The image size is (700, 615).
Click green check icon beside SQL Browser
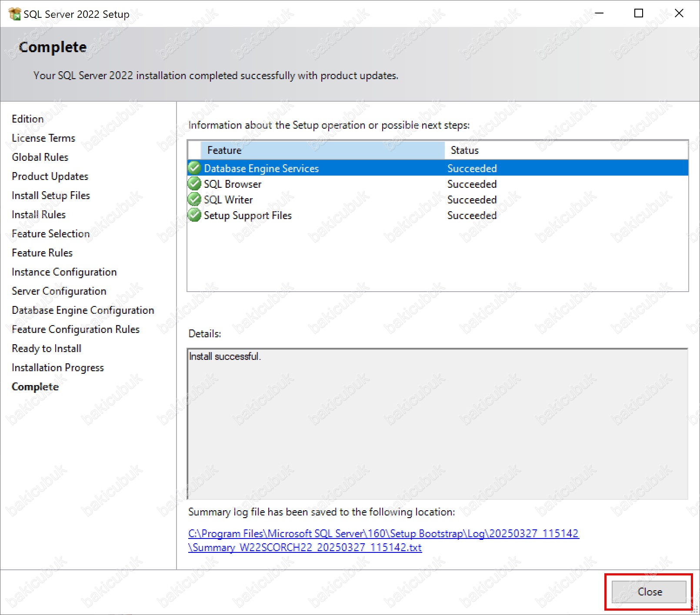click(194, 183)
